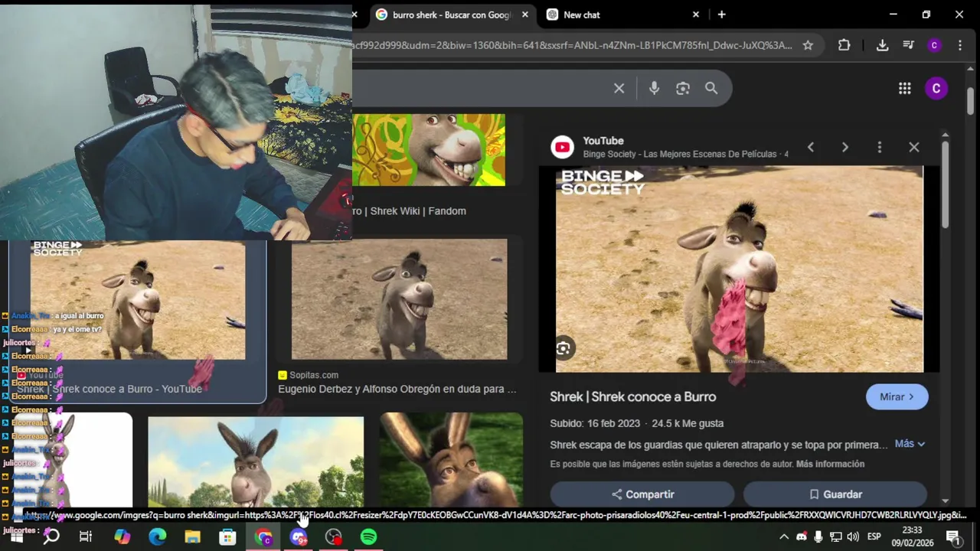The image size is (980, 551).
Task: Click the preview panel scrollbar
Action: coord(945,184)
